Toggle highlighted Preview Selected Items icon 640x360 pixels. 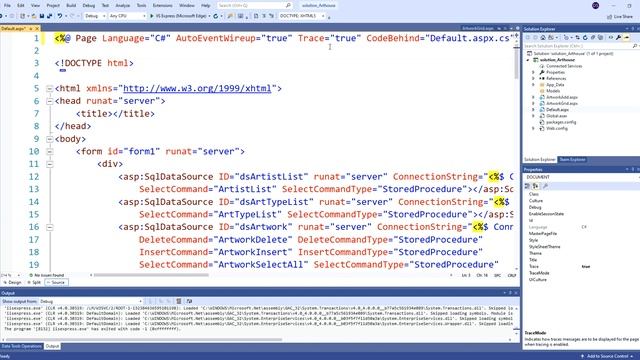[x=627, y=38]
